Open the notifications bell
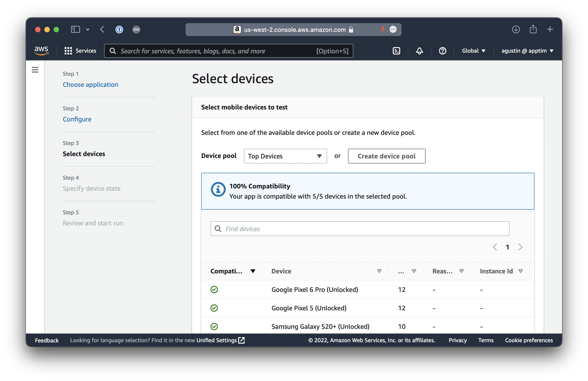This screenshot has height=381, width=588. 419,51
